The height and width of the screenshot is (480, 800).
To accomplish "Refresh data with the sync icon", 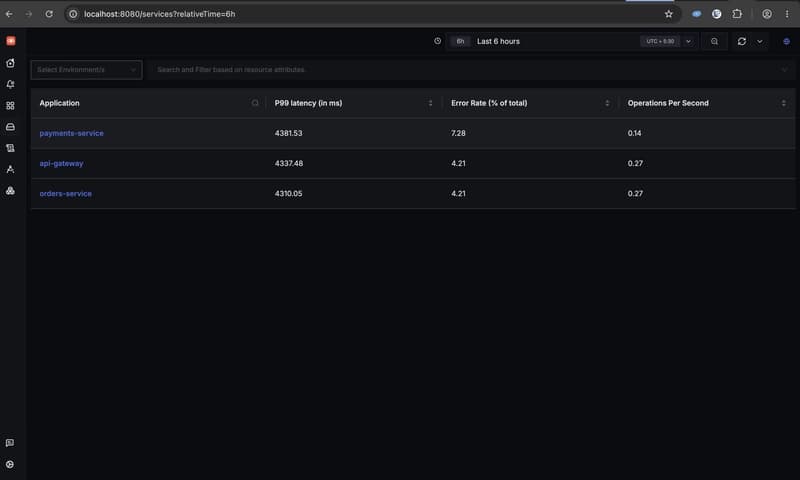I will coord(742,41).
